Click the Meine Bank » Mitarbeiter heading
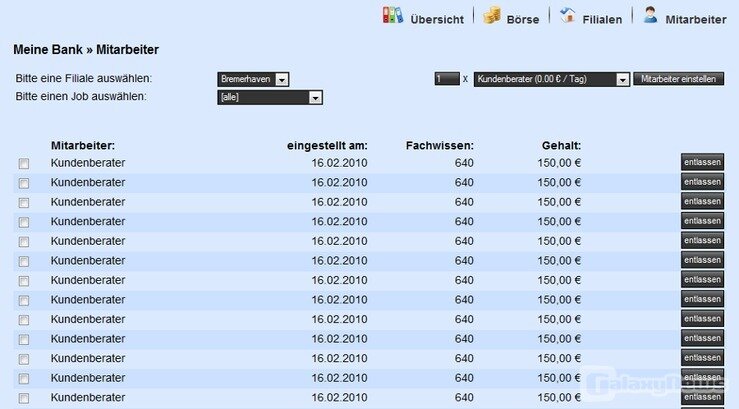Viewport: 739px width, 409px height. click(86, 49)
